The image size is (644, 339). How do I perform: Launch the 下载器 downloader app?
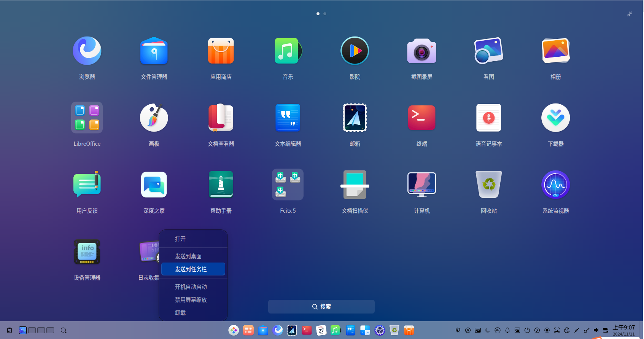pos(556,118)
